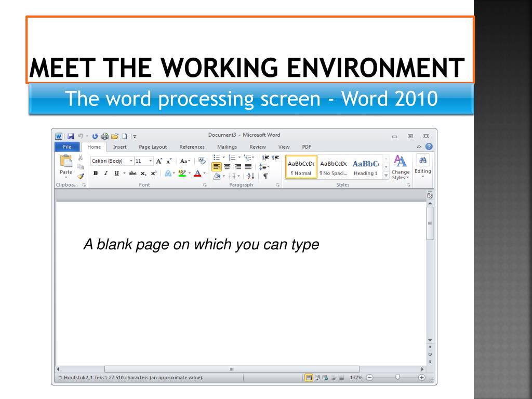The height and width of the screenshot is (399, 532).
Task: Click the Zoom In plus icon
Action: (x=422, y=378)
